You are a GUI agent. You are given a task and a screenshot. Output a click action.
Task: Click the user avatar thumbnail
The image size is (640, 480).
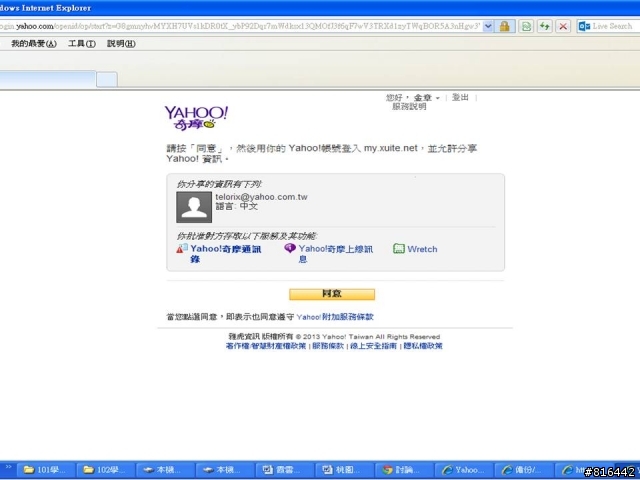point(194,207)
